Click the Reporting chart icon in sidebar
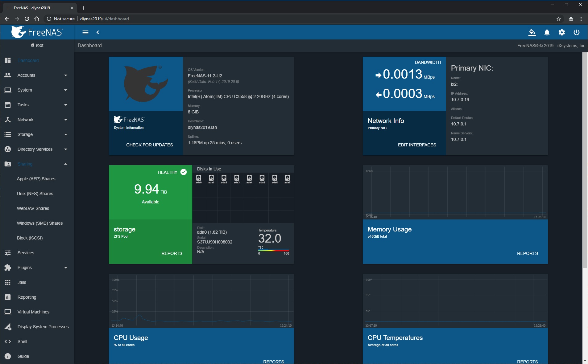This screenshot has height=364, width=588. (8, 297)
